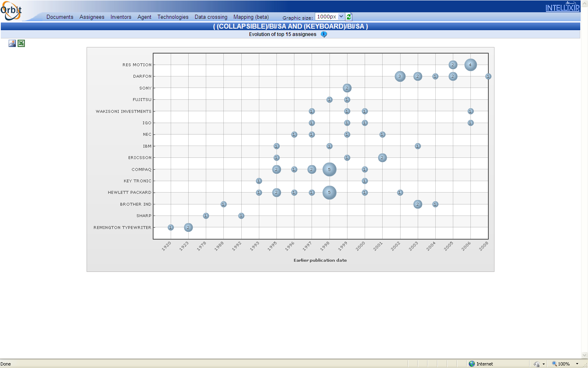Open zoom level dropdown arrow beside 100%
Image resolution: width=588 pixels, height=368 pixels.
pyautogui.click(x=577, y=364)
